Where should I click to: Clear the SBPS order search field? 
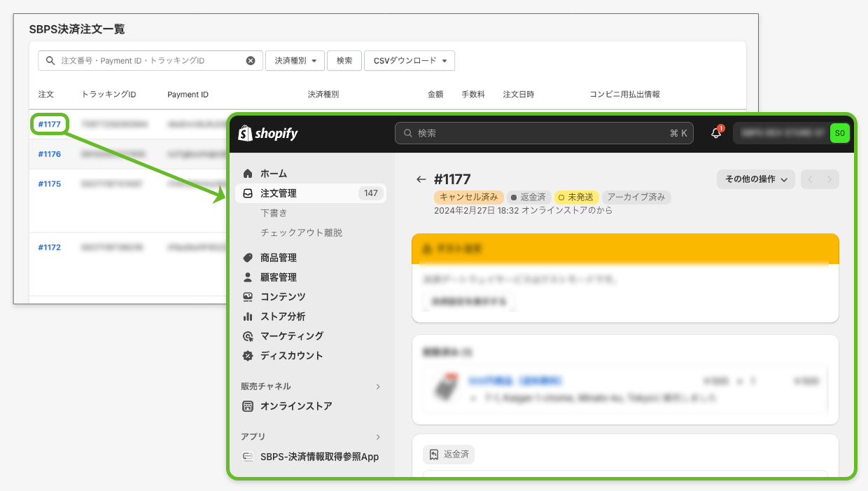point(251,61)
